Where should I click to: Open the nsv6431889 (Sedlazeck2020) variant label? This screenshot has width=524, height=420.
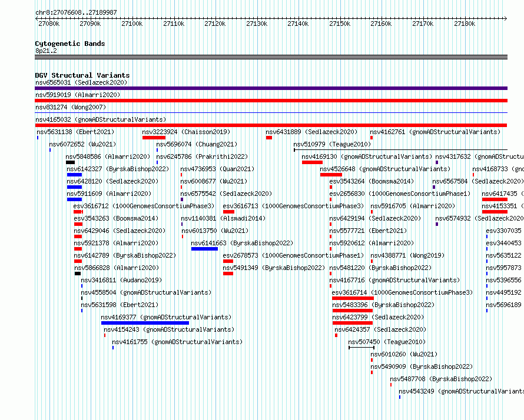[311, 132]
